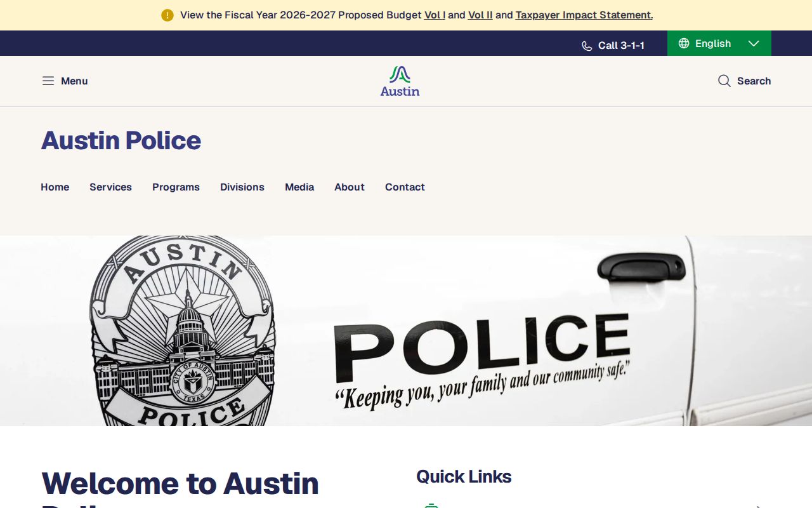Open the Programs nav item

tap(176, 187)
